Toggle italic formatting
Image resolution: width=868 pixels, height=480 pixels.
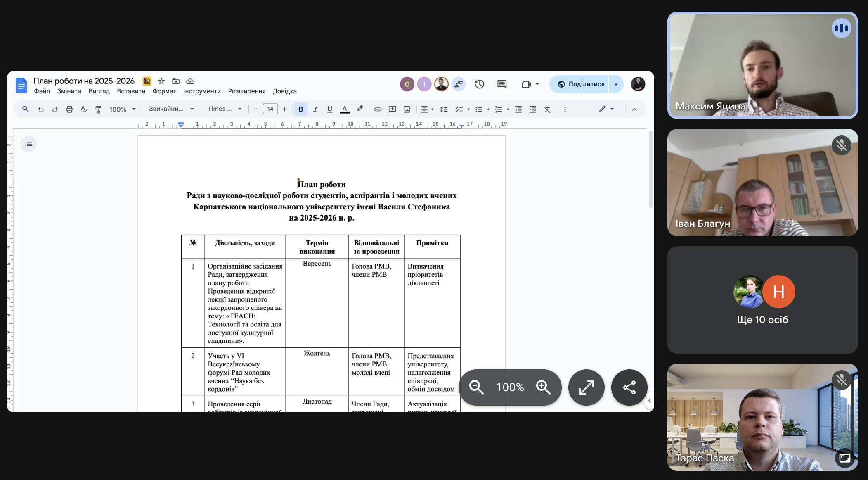point(315,109)
